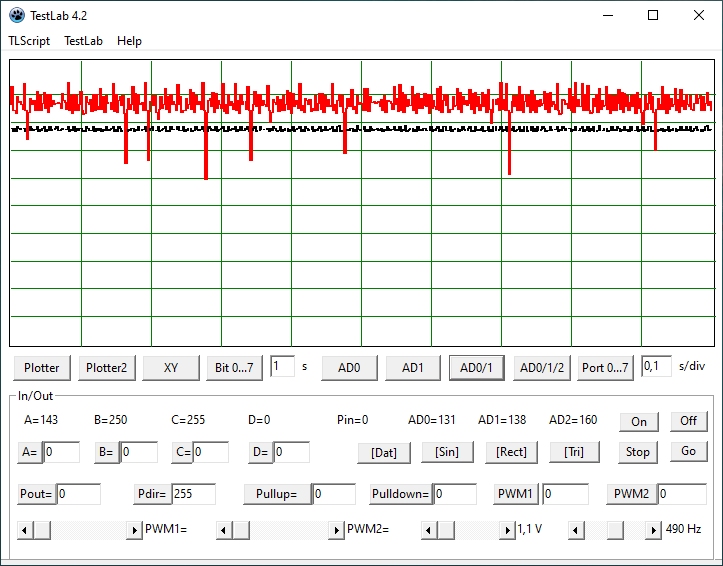
Task: Switch output On
Action: tap(639, 421)
